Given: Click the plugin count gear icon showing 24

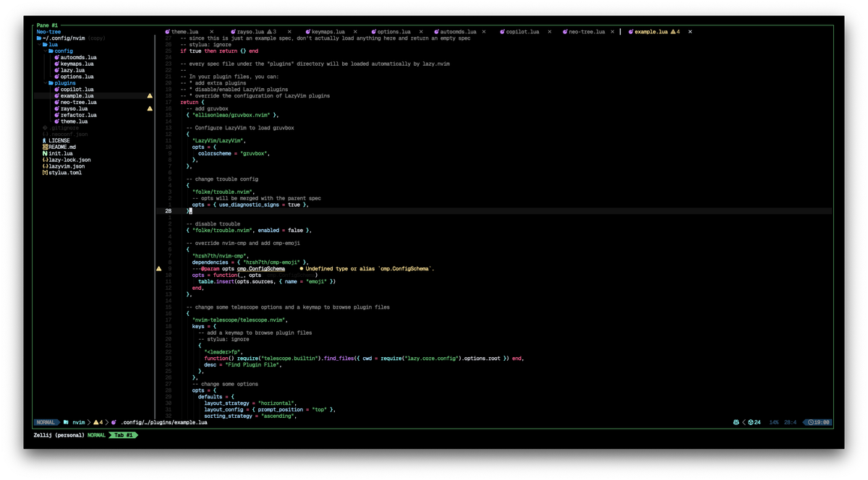Looking at the screenshot, I should [x=752, y=422].
